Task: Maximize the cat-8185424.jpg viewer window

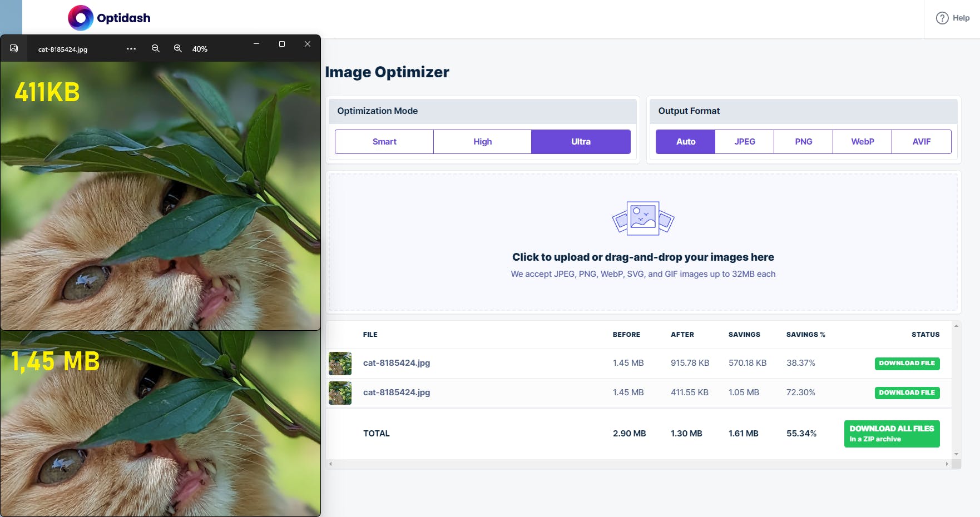Action: (x=282, y=44)
